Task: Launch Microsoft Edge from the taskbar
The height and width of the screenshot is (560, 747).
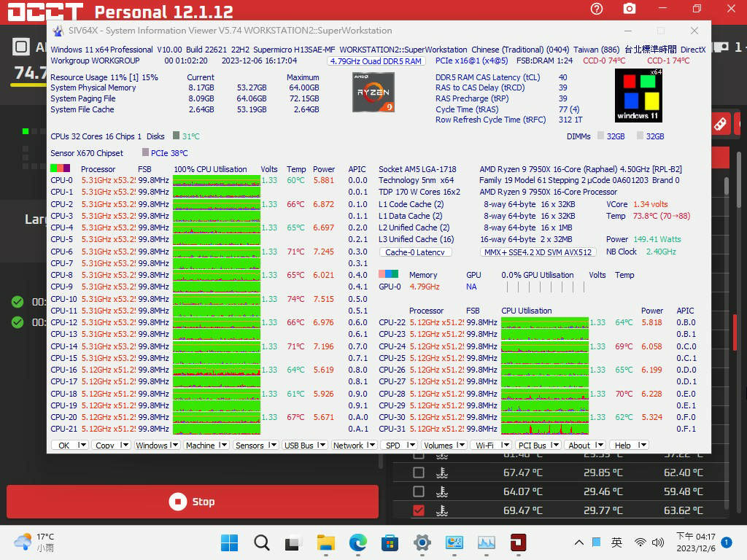Action: [x=357, y=542]
